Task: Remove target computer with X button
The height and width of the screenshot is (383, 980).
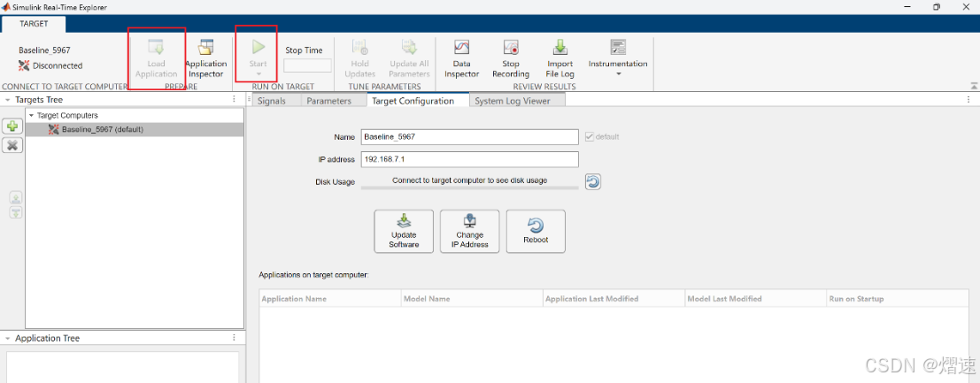Action: (x=12, y=145)
